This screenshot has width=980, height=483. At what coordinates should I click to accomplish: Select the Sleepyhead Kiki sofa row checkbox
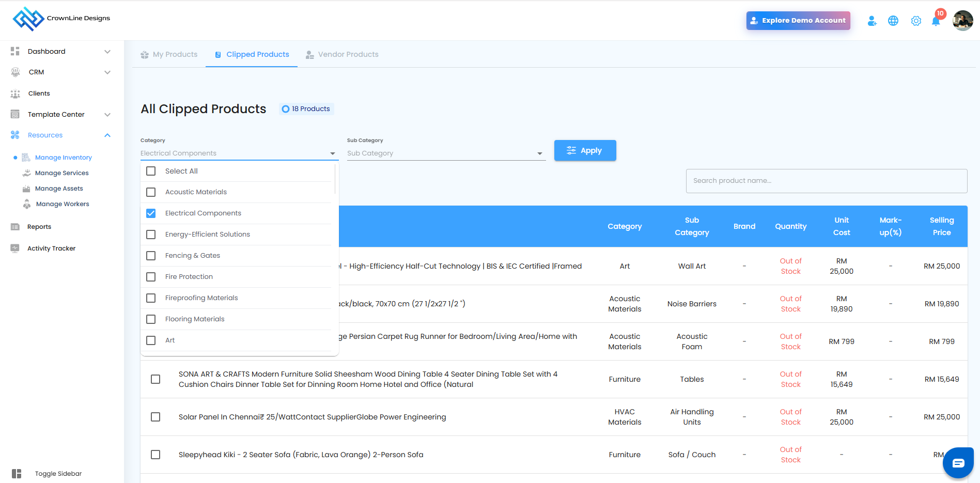155,455
